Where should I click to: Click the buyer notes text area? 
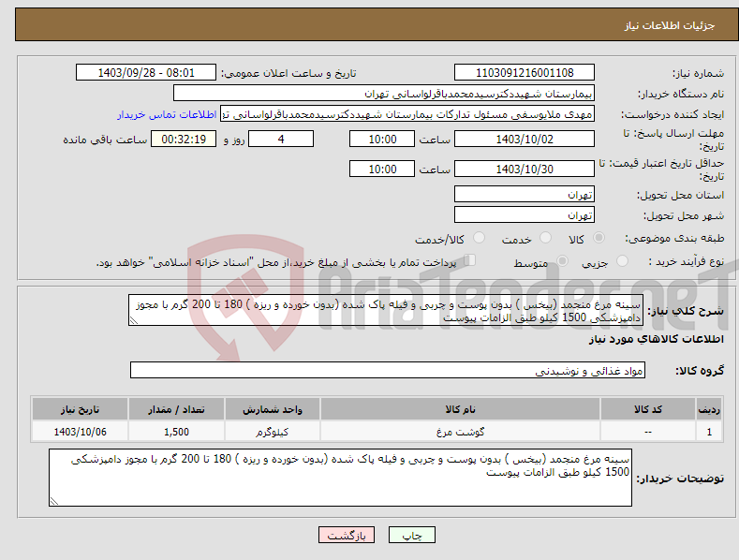click(340, 478)
